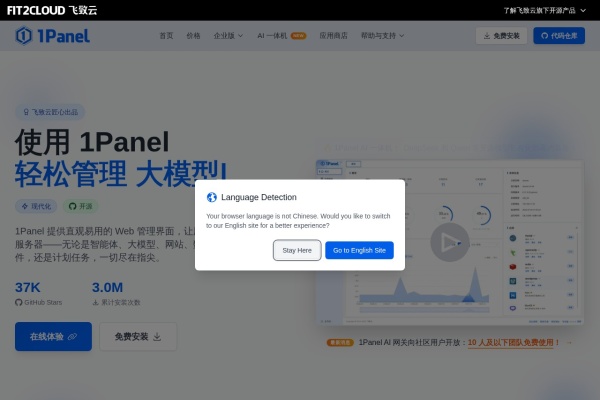Image resolution: width=600 pixels, height=400 pixels.
Task: Click the Stay Here button
Action: (x=297, y=250)
